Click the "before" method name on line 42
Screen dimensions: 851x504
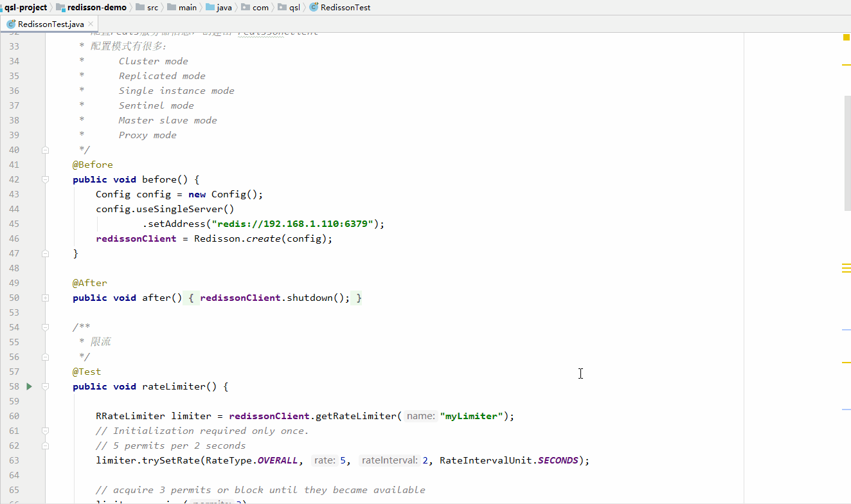(159, 179)
